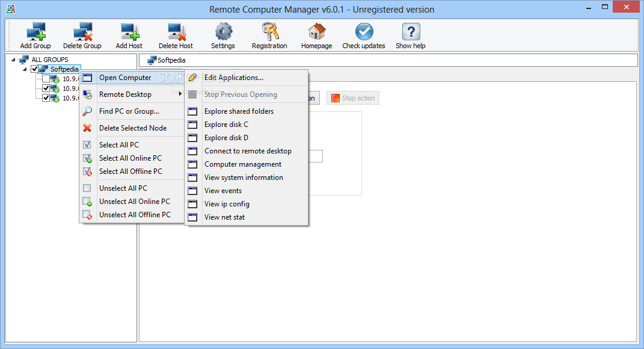
Task: Close the Remote Computer Manager window
Action: (x=627, y=7)
